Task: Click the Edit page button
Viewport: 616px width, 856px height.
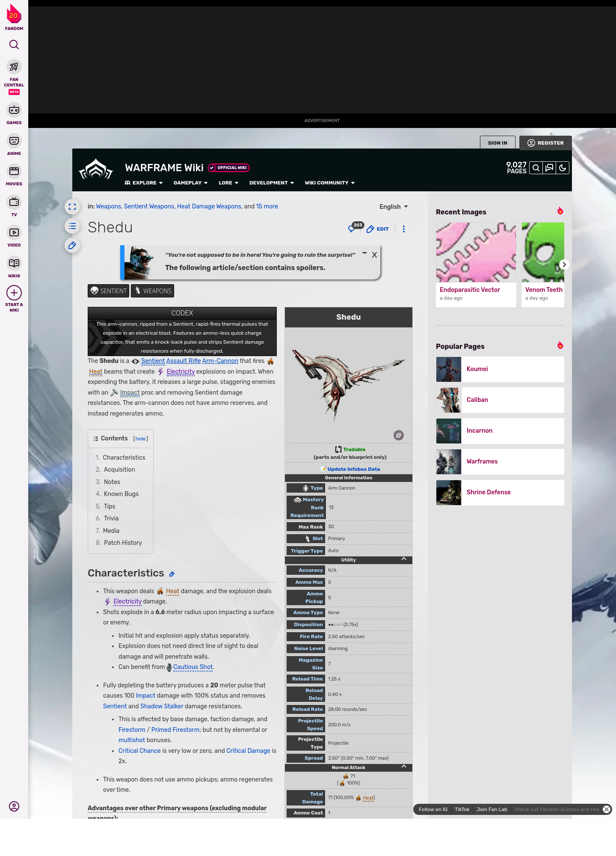Action: [378, 229]
